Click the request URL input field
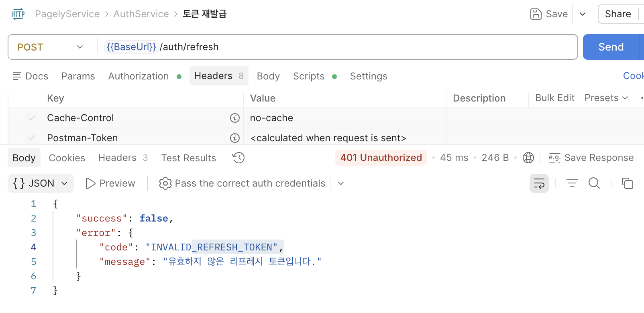This screenshot has height=313, width=644. pyautogui.click(x=337, y=47)
